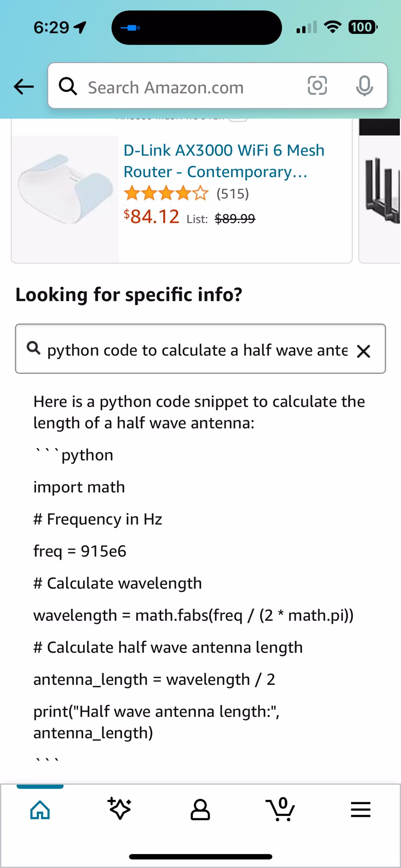
Task: Tap the back arrow icon
Action: pos(24,86)
